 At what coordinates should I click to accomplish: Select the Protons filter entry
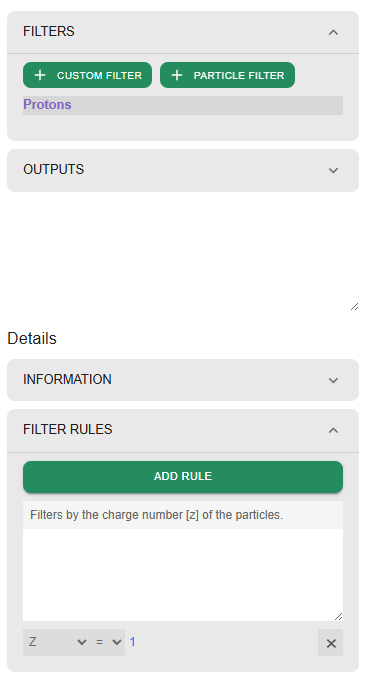[183, 105]
